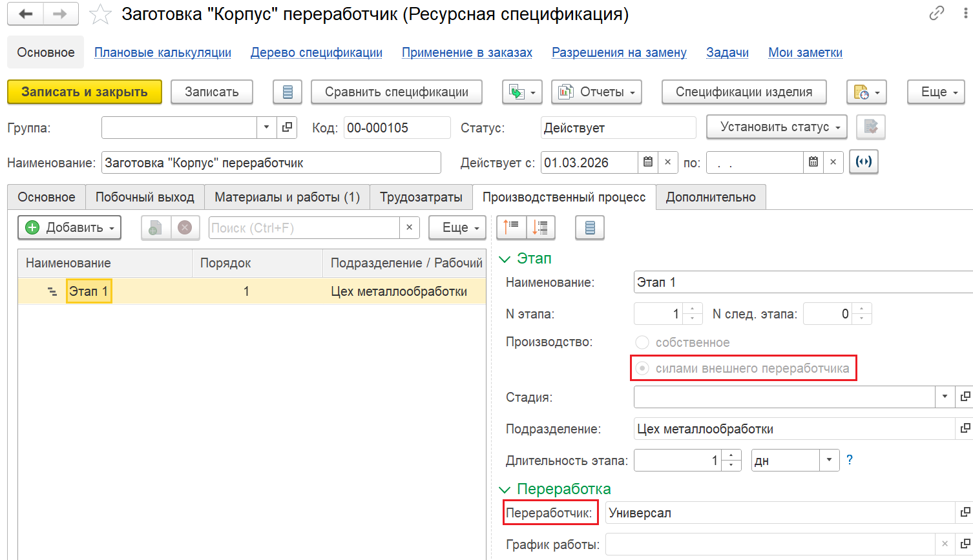The width and height of the screenshot is (973, 560).
Task: Open the Переработчик field form icon
Action: pos(964,512)
